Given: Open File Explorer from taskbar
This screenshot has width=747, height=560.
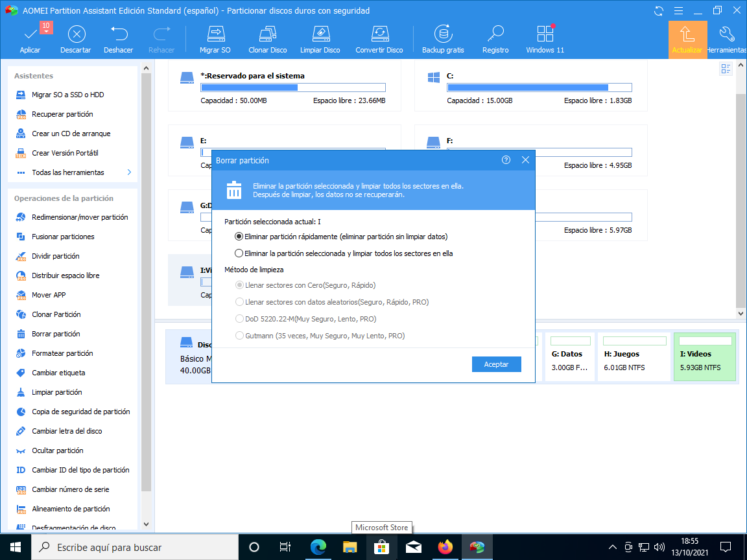Looking at the screenshot, I should pos(350,547).
